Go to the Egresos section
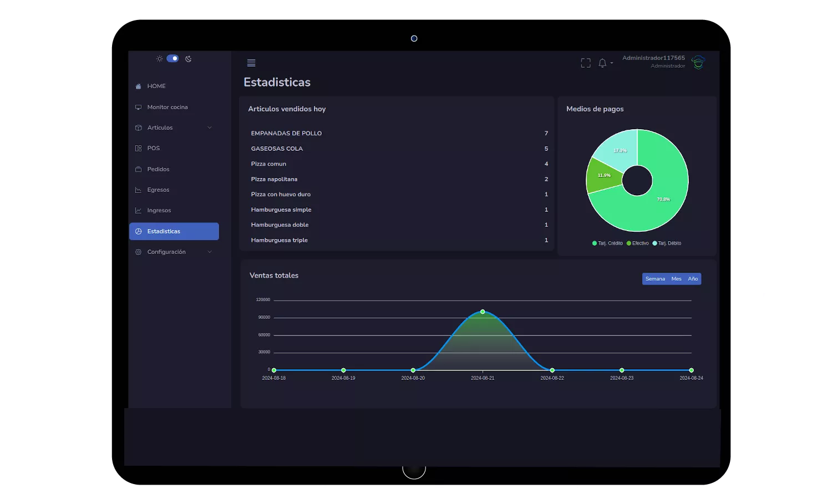The image size is (832, 504). [158, 190]
